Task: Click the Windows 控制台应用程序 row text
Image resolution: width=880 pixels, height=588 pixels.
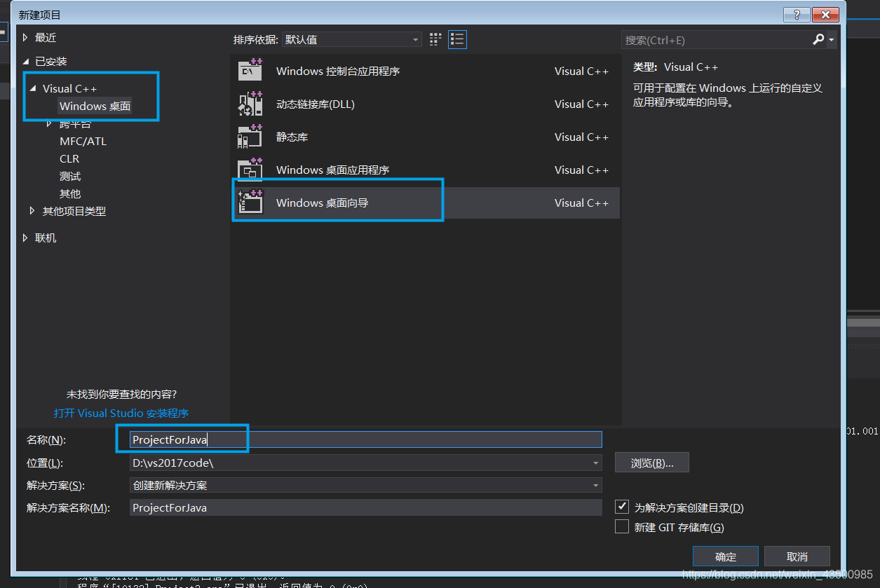Action: click(x=338, y=71)
